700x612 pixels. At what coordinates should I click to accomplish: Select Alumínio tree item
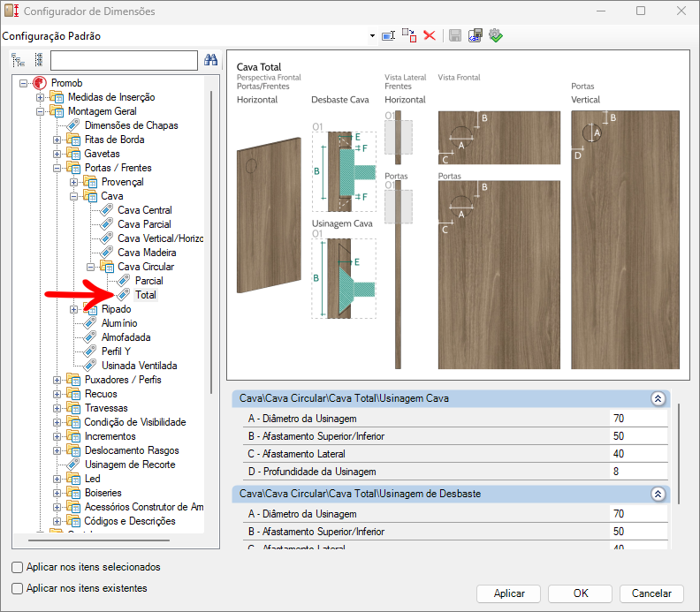click(119, 323)
